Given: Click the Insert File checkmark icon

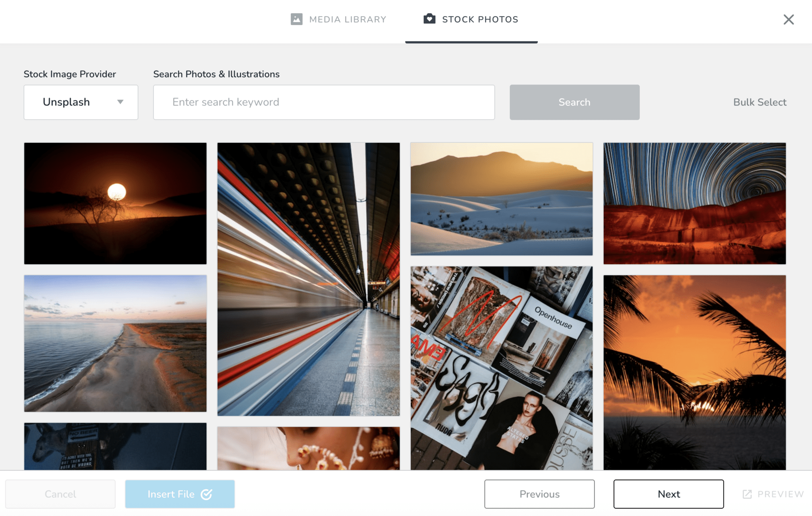Looking at the screenshot, I should pos(206,494).
